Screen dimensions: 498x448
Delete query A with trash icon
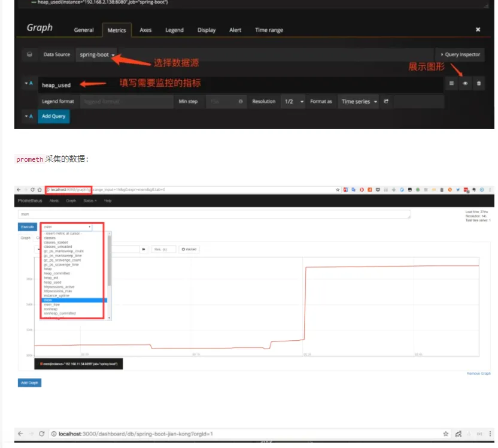pos(479,83)
